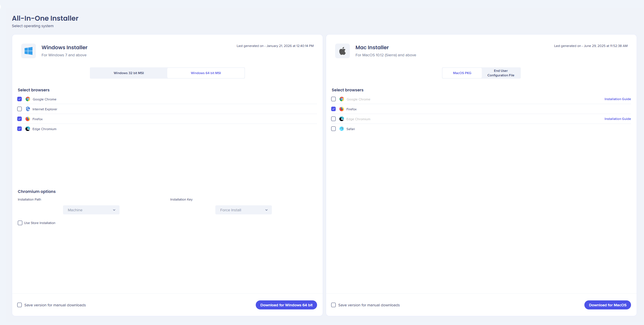Click the Safari label text

click(x=351, y=129)
